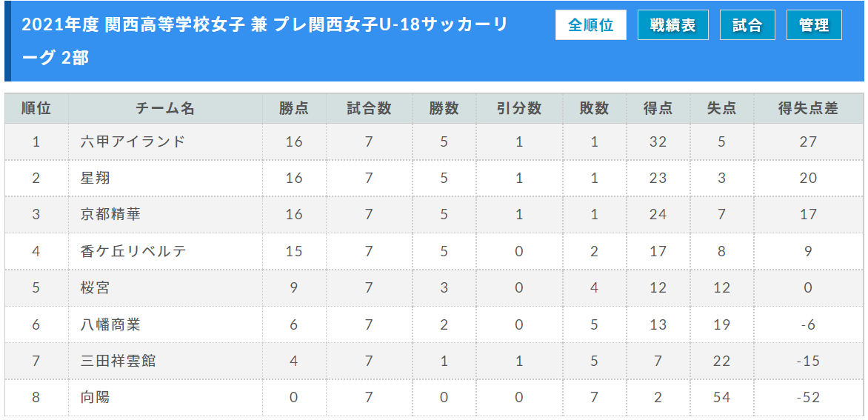This screenshot has height=420, width=868.
Task: Select team 三田祥雲館
Action: pos(118,361)
